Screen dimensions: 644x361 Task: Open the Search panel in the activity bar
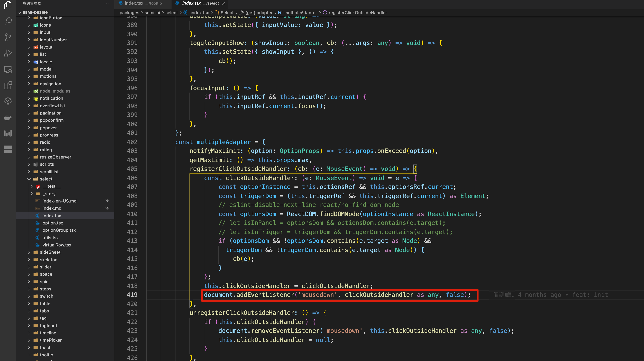[8, 21]
